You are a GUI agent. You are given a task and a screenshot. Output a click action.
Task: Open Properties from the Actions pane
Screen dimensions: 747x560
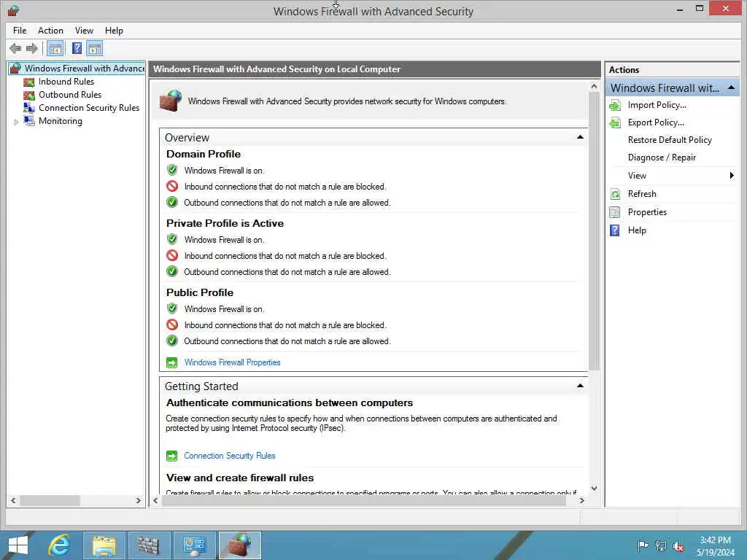click(x=647, y=212)
